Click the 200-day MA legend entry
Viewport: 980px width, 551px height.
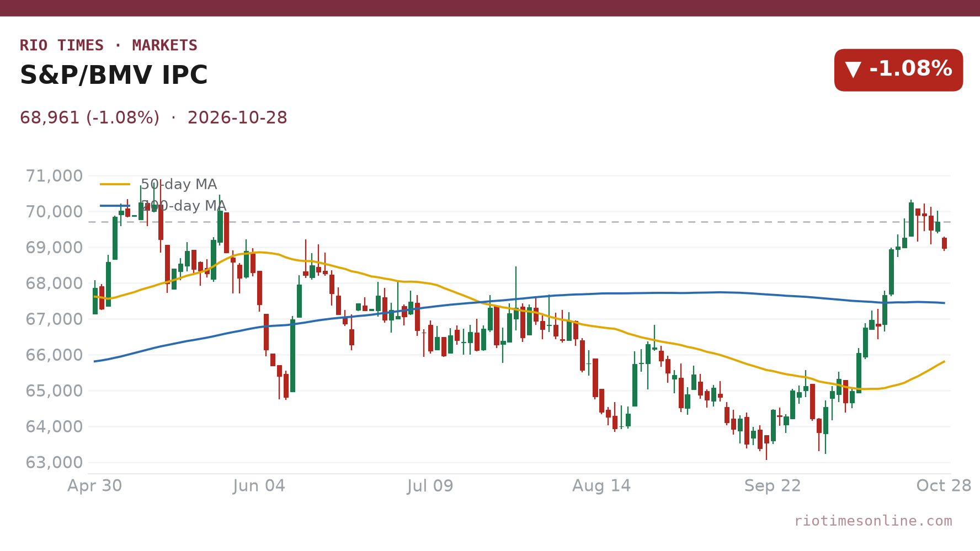click(163, 206)
